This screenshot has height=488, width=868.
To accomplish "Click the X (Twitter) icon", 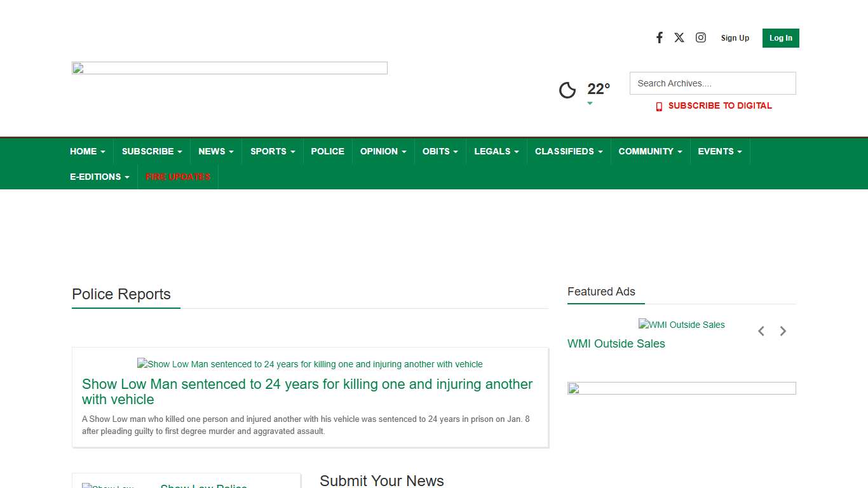I will click(x=679, y=37).
